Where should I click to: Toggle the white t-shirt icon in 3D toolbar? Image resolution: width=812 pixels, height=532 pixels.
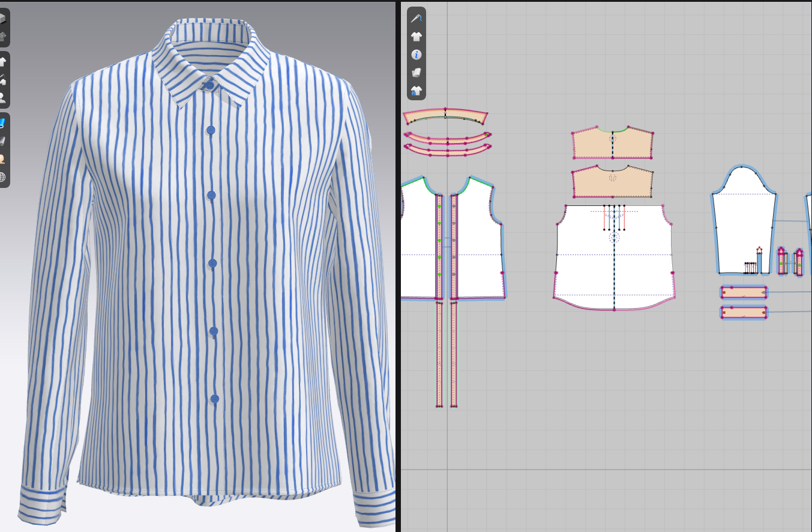pos(3,62)
